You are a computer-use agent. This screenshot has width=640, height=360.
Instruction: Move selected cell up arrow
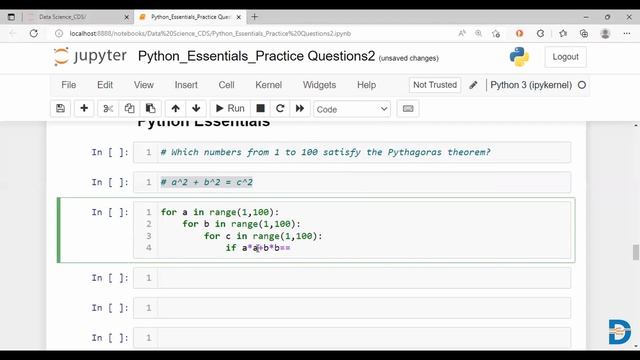(x=176, y=109)
